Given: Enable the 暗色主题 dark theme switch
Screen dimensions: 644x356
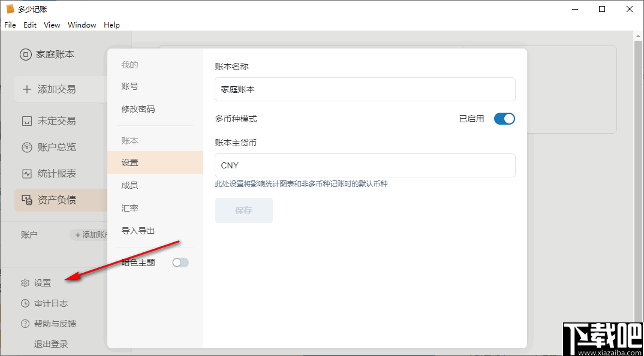Looking at the screenshot, I should (180, 262).
